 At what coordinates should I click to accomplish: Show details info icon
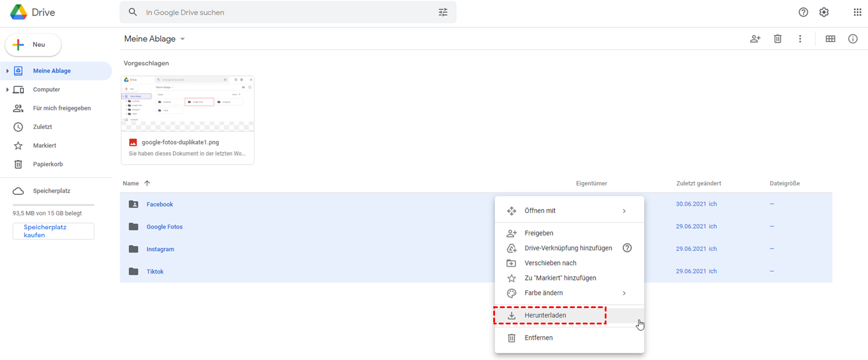point(853,39)
